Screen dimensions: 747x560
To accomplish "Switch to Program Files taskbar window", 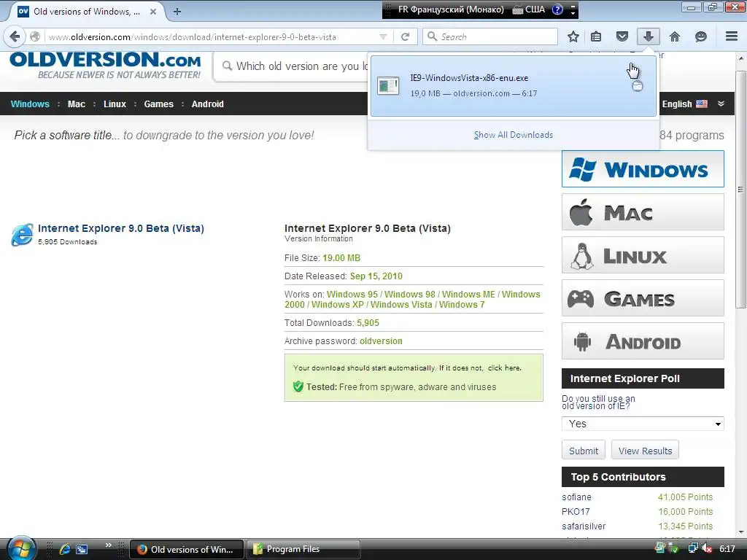I will 303,549.
